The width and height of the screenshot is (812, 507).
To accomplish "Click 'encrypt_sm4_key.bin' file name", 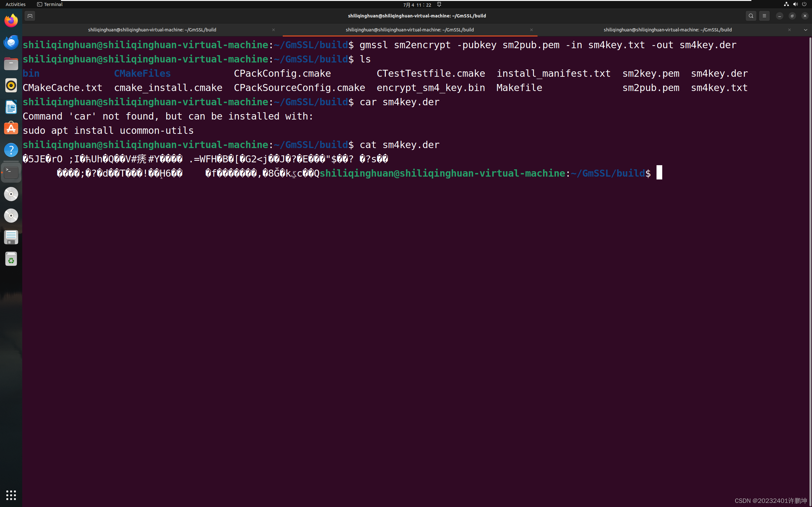I will coord(431,88).
